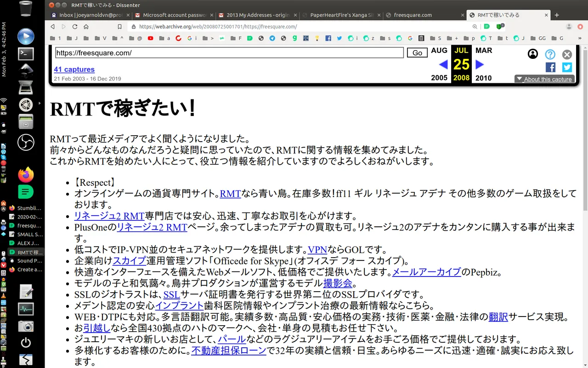
Task: Open the scanner application in dock
Action: pyautogui.click(x=26, y=87)
